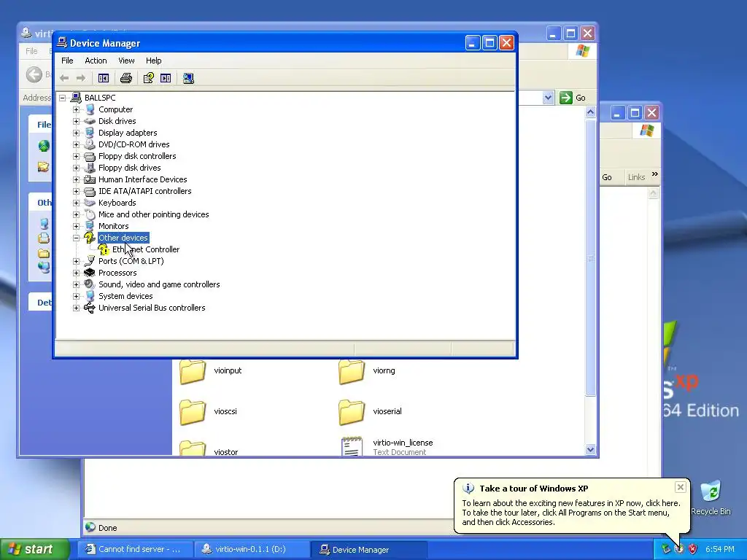Open the Properties toolbar icon with question mark
The image size is (747, 560).
click(x=149, y=78)
